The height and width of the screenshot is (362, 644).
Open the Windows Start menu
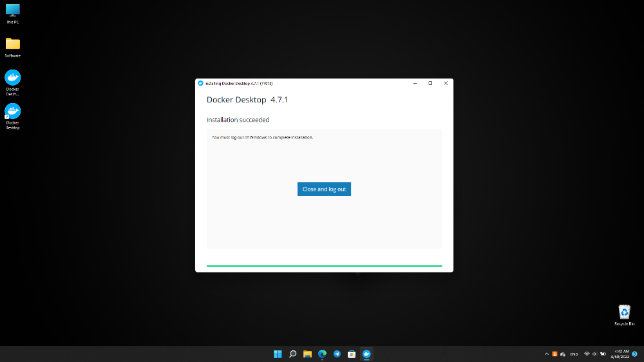pyautogui.click(x=278, y=354)
